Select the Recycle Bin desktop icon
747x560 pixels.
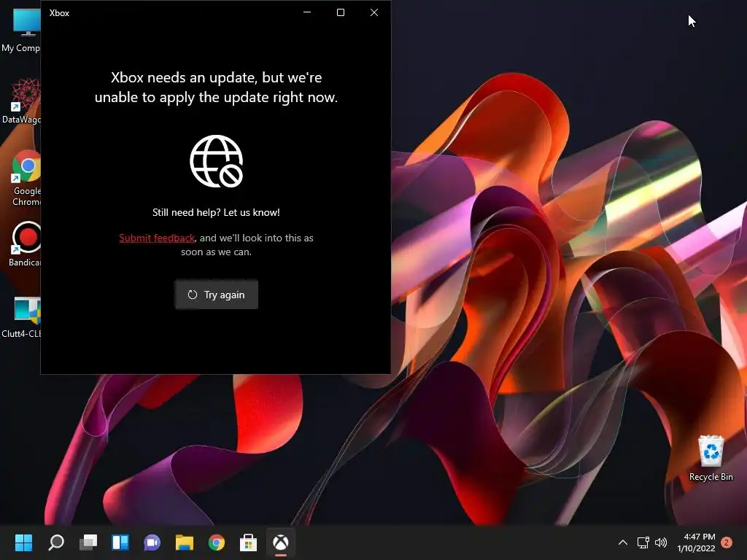pos(711,458)
